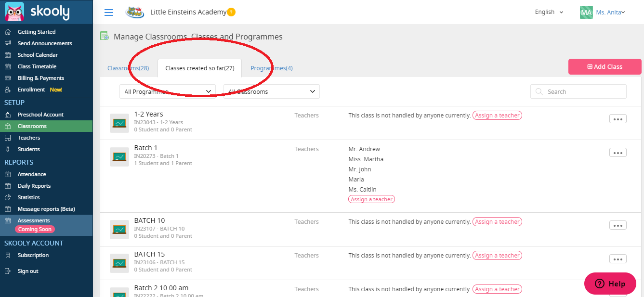This screenshot has height=297, width=644.
Task: Click Assign a teacher under Ms. Caitlin
Action: coord(372,199)
